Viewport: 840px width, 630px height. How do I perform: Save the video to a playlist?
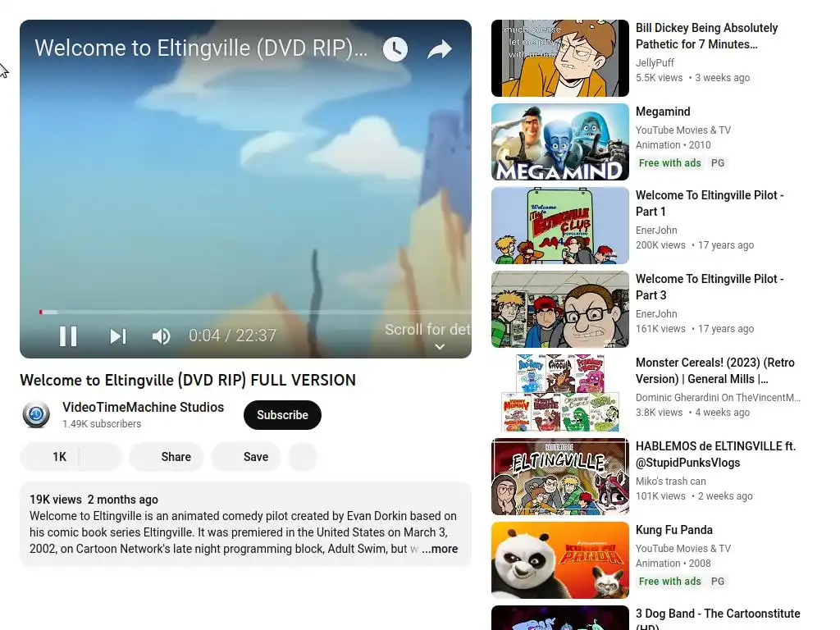pyautogui.click(x=246, y=457)
